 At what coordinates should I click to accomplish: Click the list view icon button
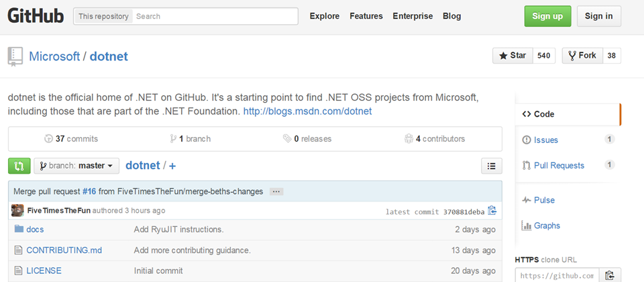(x=492, y=166)
